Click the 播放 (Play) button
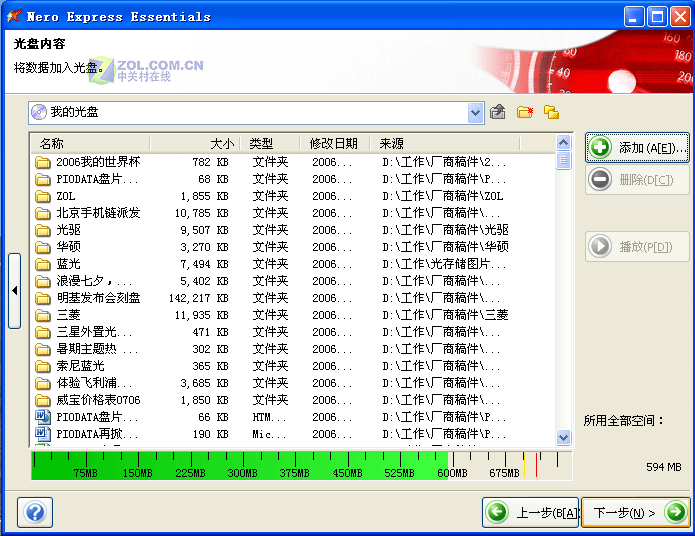The width and height of the screenshot is (695, 536). click(637, 246)
